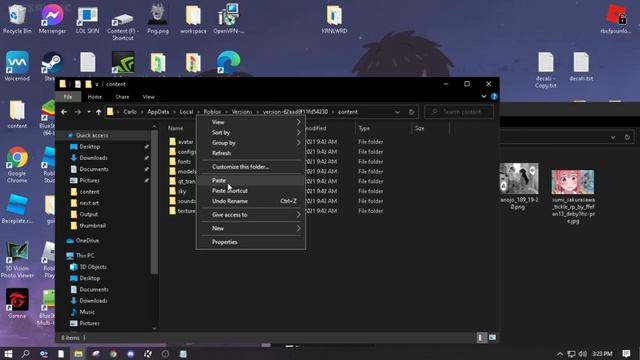Expand the Sort by submenu
The image size is (640, 360).
click(x=251, y=133)
